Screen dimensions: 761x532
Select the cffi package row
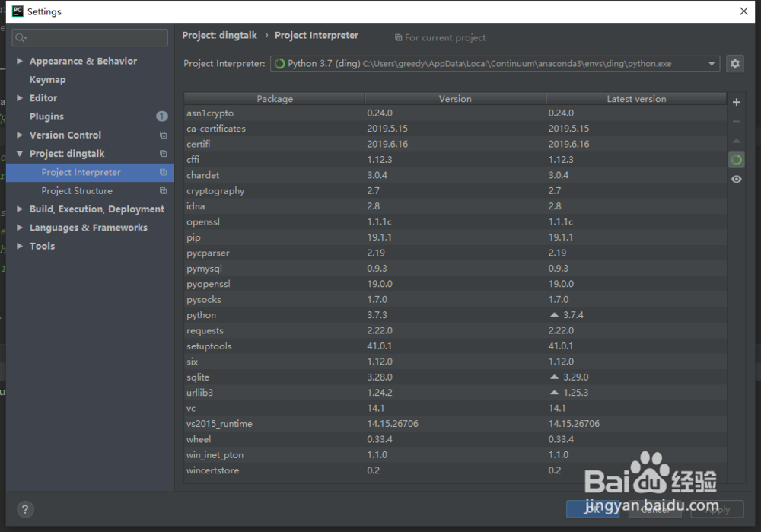[x=455, y=160]
